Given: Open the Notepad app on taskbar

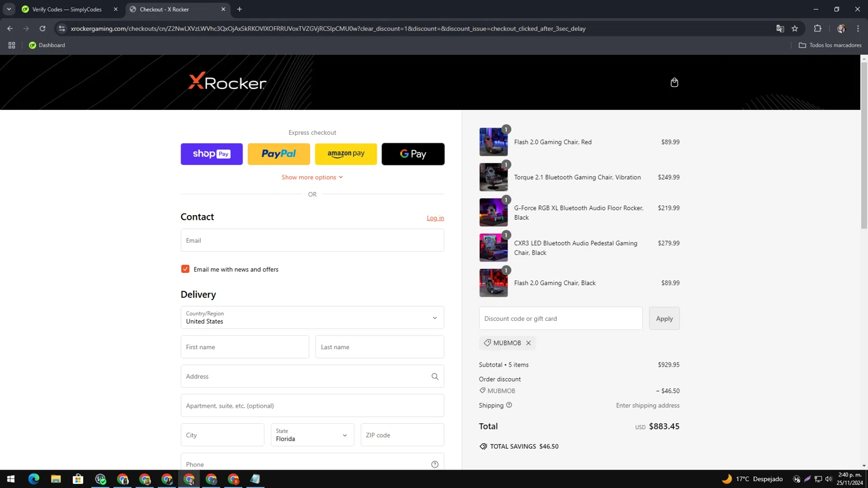Looking at the screenshot, I should point(255,479).
